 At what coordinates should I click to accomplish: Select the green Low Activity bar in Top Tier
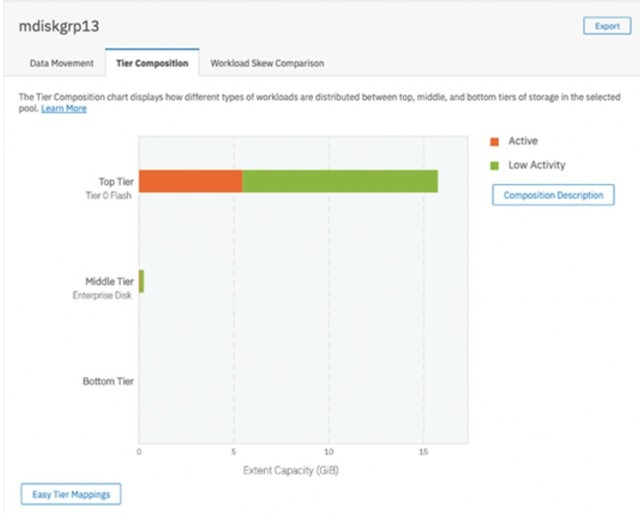tap(340, 181)
